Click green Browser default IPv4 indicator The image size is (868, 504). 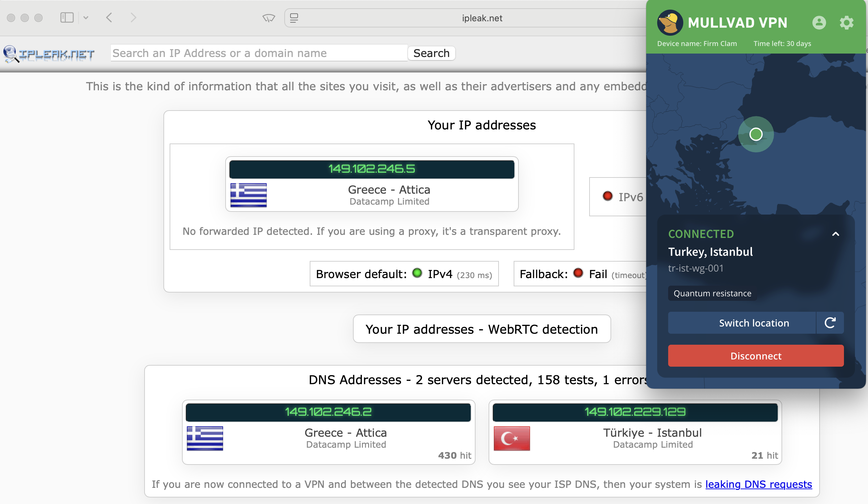(x=417, y=273)
